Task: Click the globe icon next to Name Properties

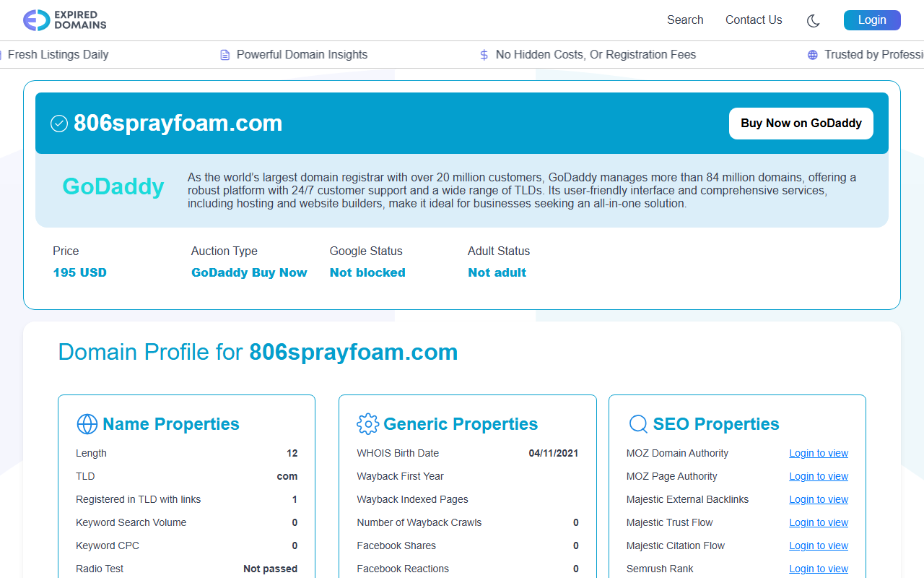Action: [87, 424]
